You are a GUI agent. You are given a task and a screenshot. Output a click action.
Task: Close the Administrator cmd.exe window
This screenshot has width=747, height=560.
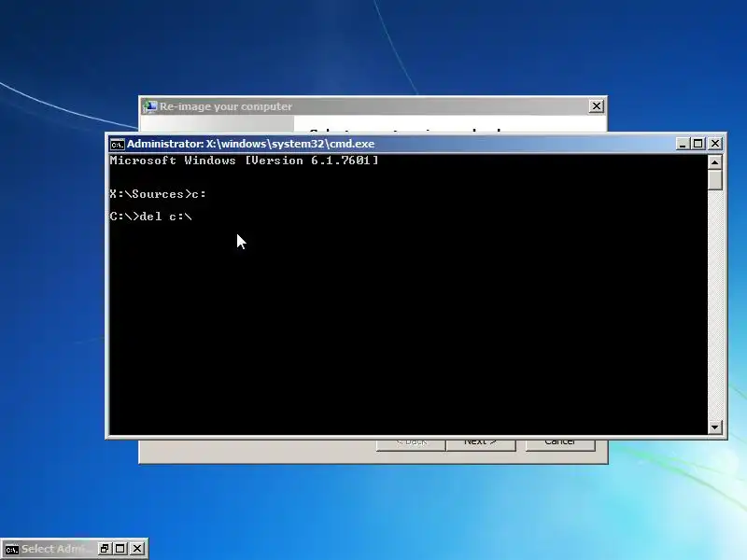715,144
